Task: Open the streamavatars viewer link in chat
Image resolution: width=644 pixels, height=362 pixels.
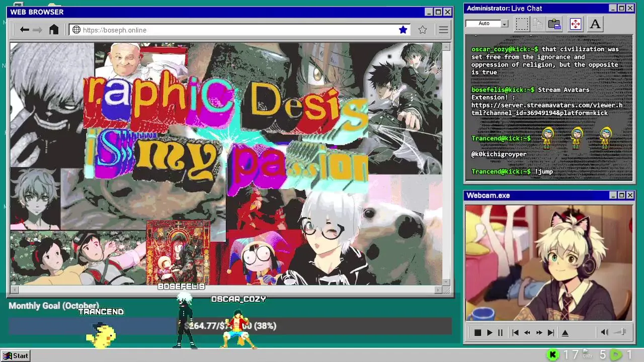Action: (546, 109)
